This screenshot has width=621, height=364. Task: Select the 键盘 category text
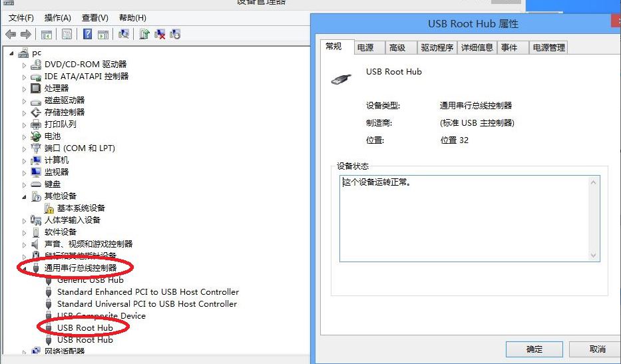pyautogui.click(x=53, y=184)
